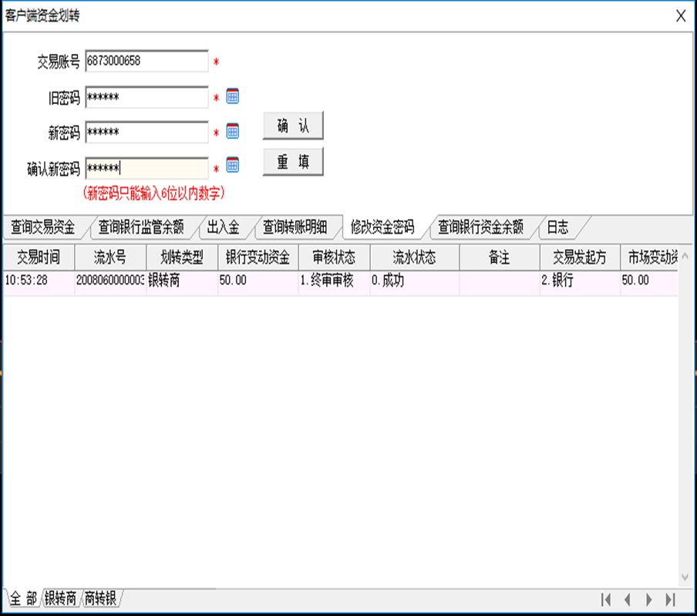This screenshot has height=616, width=697.
Task: Focus the 交易账号 input field
Action: point(146,61)
